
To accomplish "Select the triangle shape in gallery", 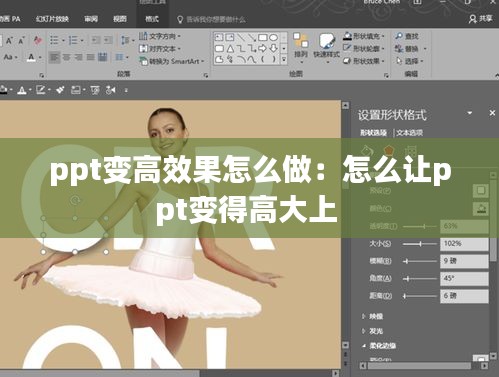I will (230, 49).
